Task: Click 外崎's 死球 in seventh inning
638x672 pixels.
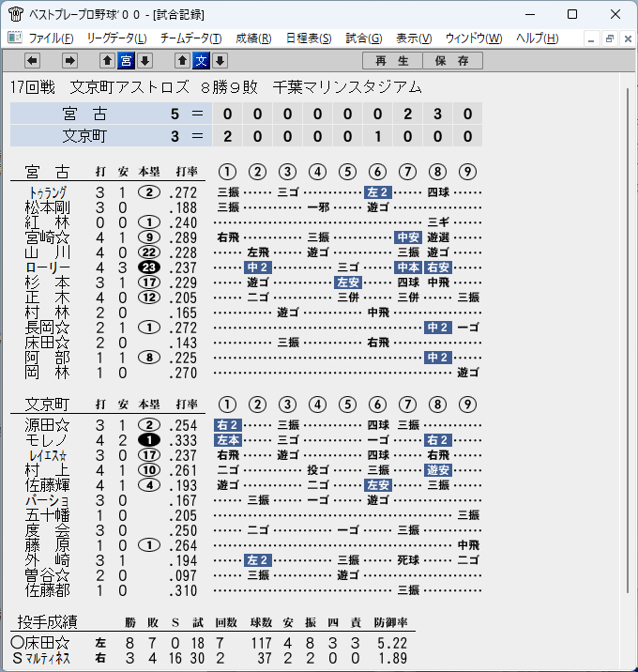Action: [x=408, y=560]
